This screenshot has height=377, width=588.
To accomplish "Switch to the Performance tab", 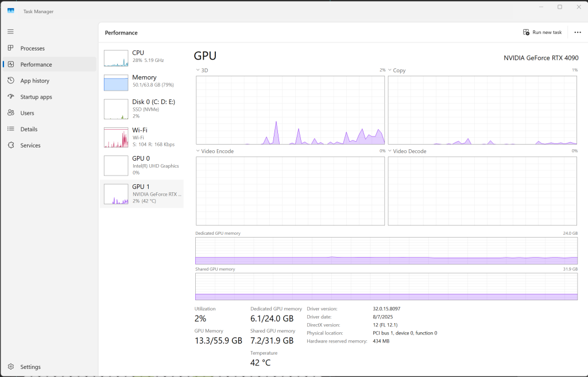I will tap(36, 65).
